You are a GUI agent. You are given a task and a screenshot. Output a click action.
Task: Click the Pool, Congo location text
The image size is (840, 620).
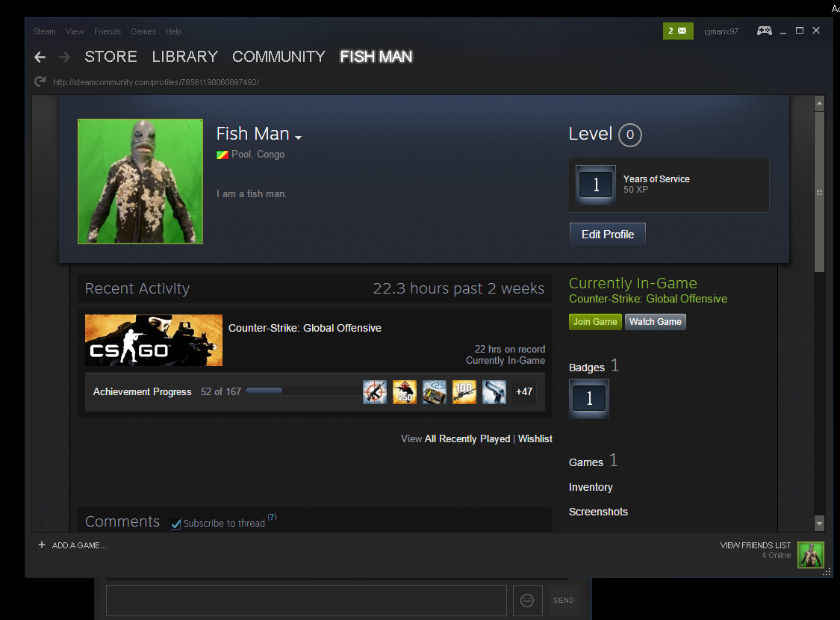click(x=258, y=155)
